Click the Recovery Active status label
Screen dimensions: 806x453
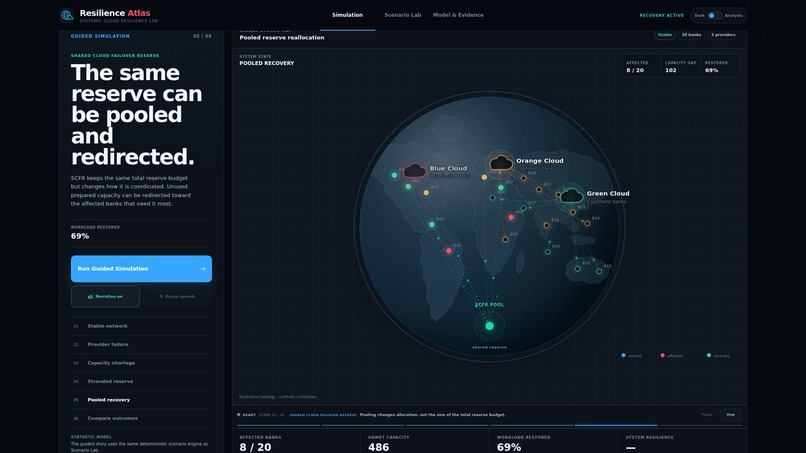click(662, 15)
